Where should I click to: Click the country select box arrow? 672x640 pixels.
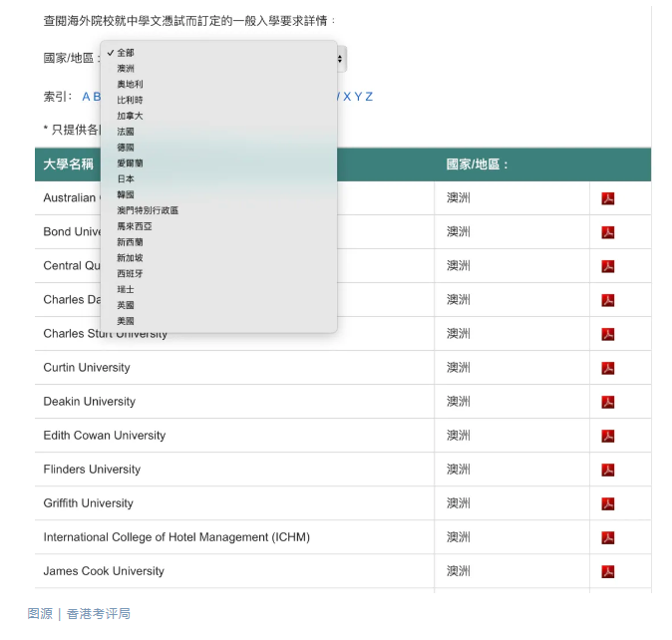pos(341,59)
